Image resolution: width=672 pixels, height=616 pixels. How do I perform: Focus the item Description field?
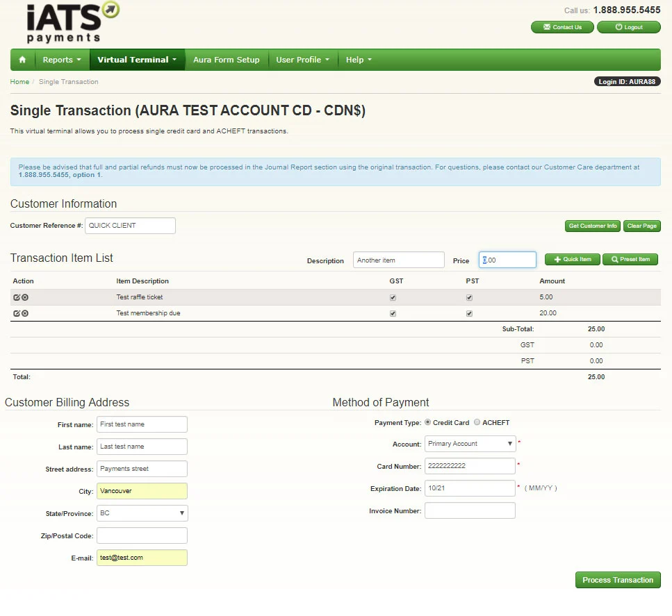coord(399,260)
